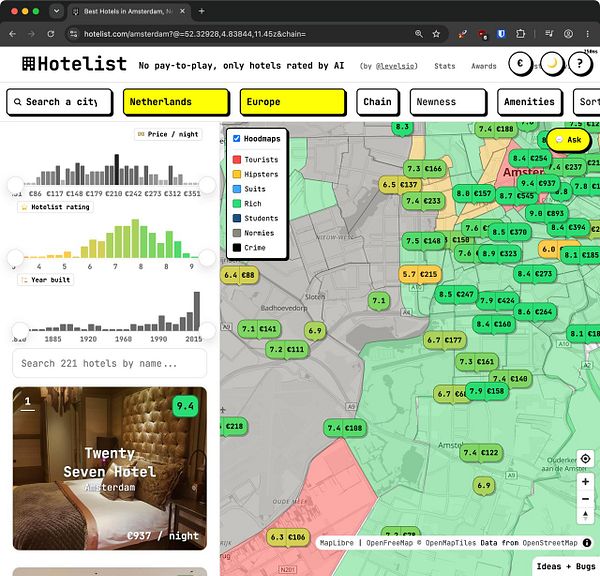600x576 pixels.
Task: Open the Europe continent dropdown
Action: [293, 102]
